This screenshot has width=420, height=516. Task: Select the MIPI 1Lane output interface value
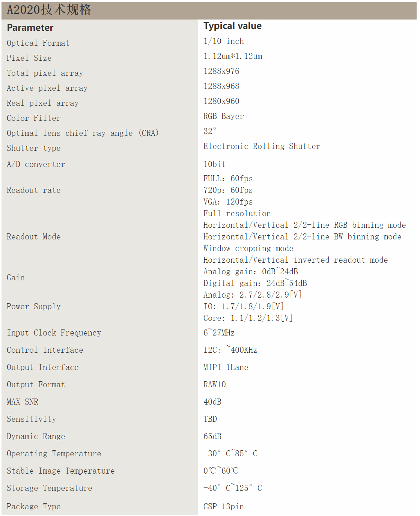[x=226, y=367]
